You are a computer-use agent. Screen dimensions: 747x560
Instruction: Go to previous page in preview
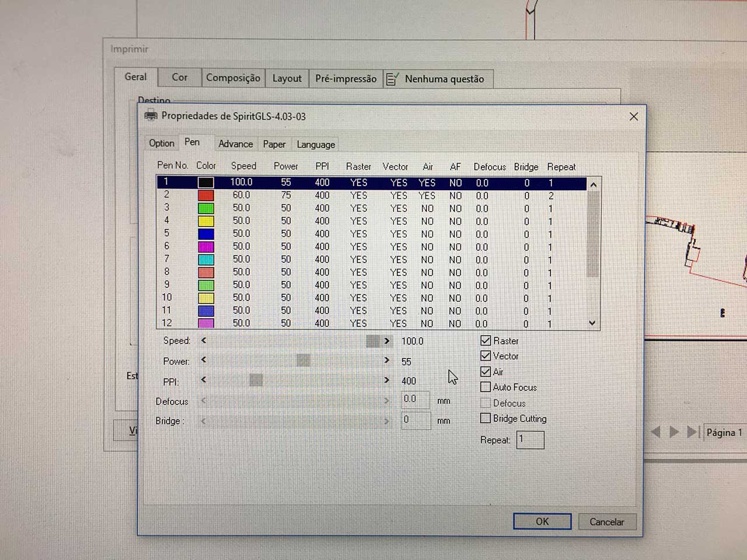click(x=655, y=432)
